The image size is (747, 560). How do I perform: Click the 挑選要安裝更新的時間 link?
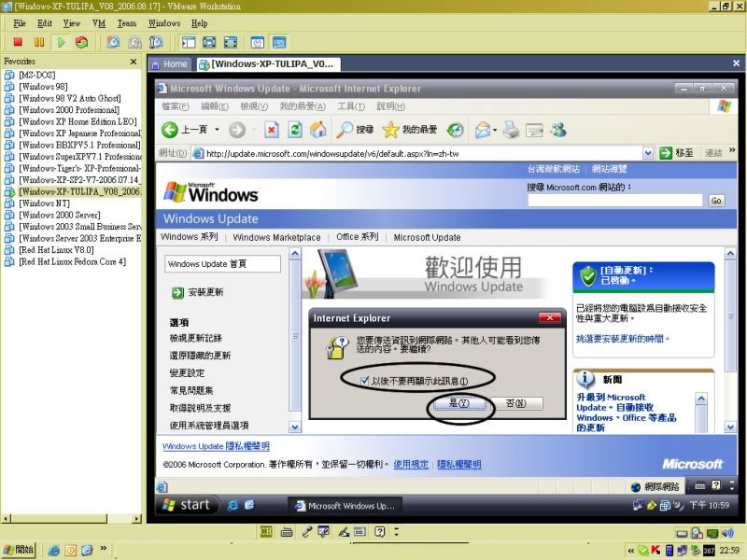[x=622, y=339]
